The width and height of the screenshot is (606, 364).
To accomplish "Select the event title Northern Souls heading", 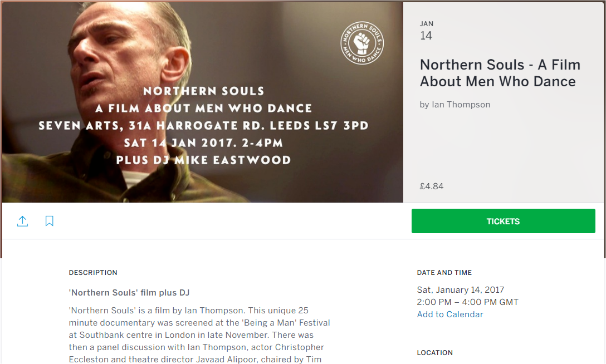I will pos(500,73).
